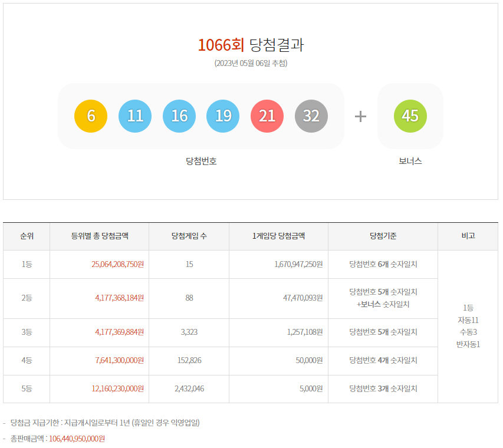Click winner count 3,323

[189, 332]
